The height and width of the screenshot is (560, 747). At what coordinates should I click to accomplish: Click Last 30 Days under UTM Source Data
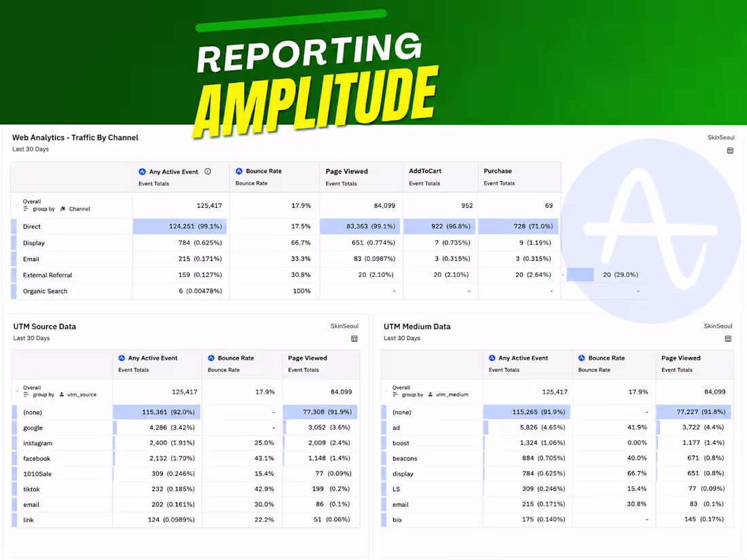coord(31,338)
